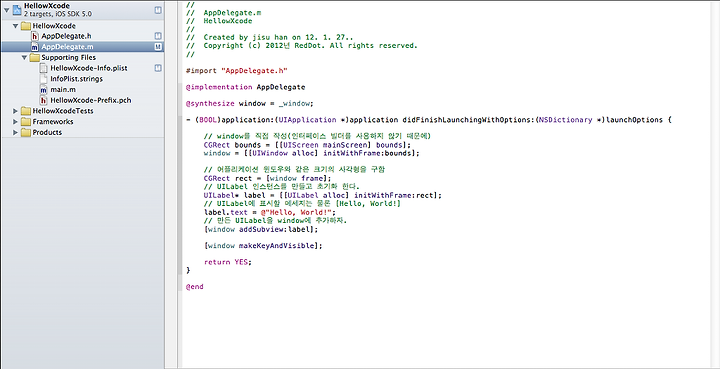Collapse the Supporting Files group triangle
Viewport: 720px width, 369px height.
24,58
